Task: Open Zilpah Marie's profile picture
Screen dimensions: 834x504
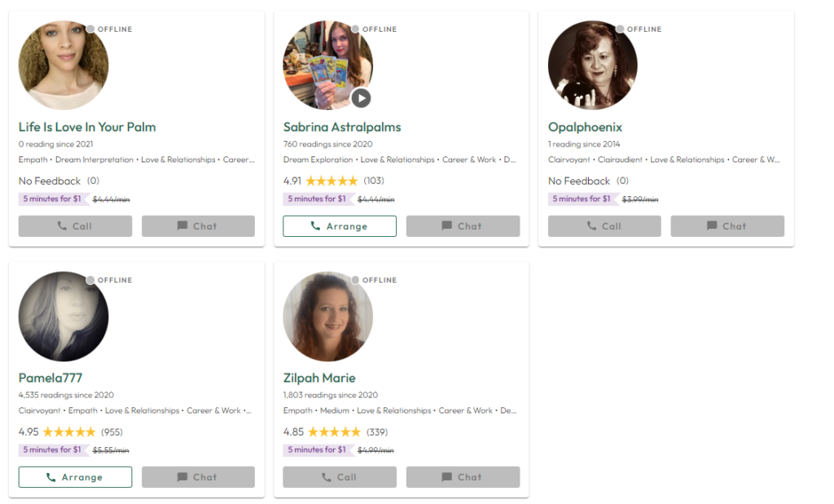Action: point(327,316)
